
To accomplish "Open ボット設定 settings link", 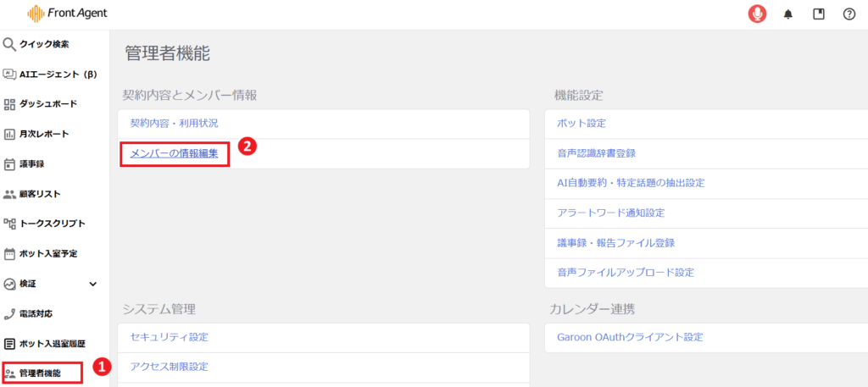I will (x=581, y=124).
